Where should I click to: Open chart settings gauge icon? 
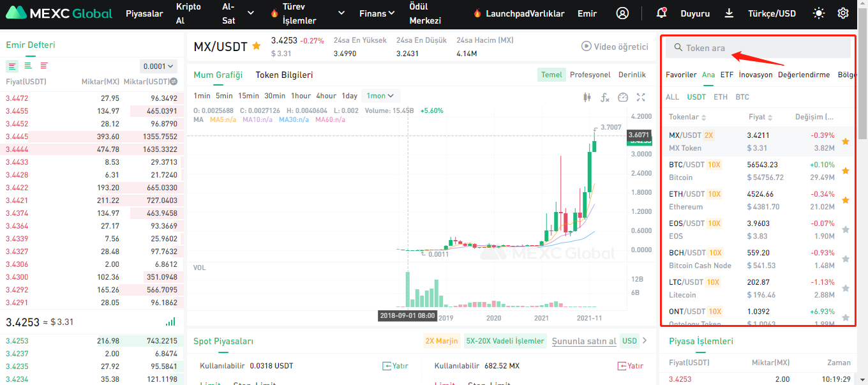coord(624,97)
